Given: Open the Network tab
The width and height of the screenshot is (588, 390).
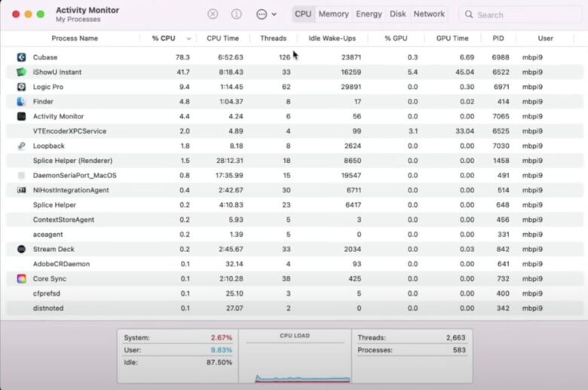Looking at the screenshot, I should coord(429,14).
